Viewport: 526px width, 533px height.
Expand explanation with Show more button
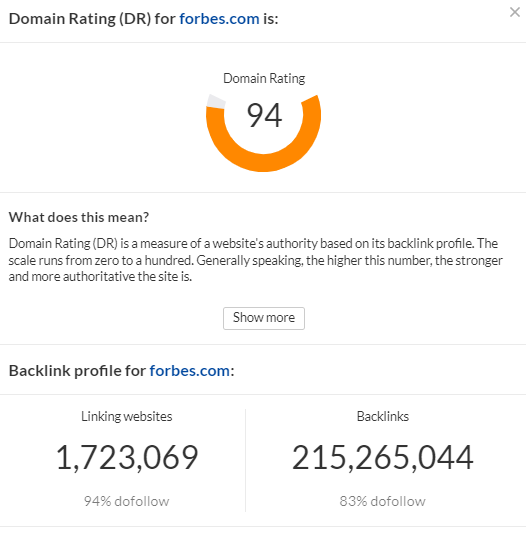click(x=264, y=318)
